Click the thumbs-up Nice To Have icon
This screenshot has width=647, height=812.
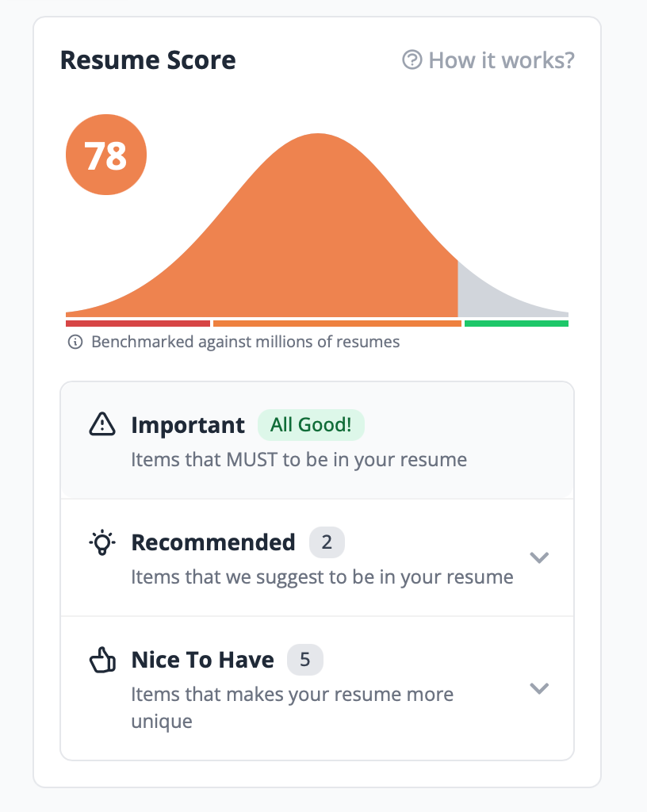pos(102,660)
